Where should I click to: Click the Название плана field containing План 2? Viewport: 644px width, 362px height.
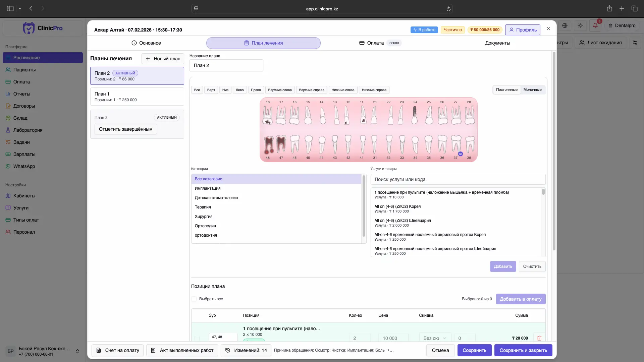tap(226, 65)
